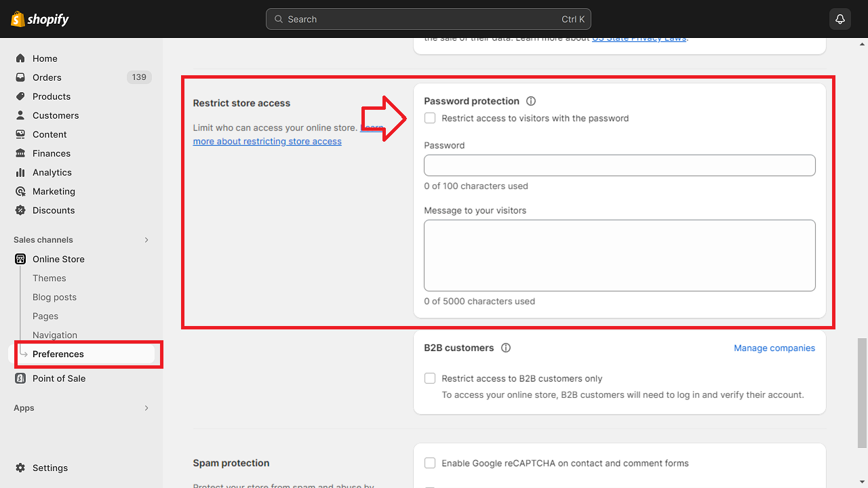Open the notifications bell
This screenshot has height=488, width=868.
[840, 18]
